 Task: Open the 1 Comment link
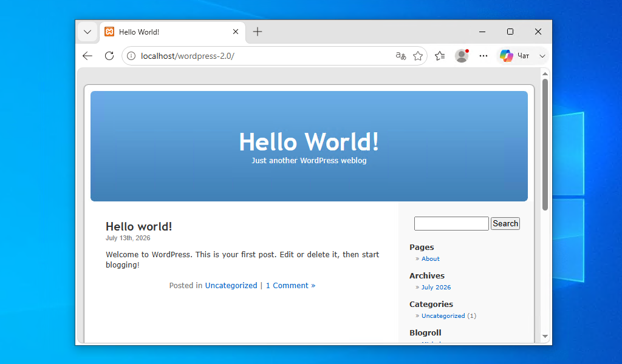tap(290, 286)
